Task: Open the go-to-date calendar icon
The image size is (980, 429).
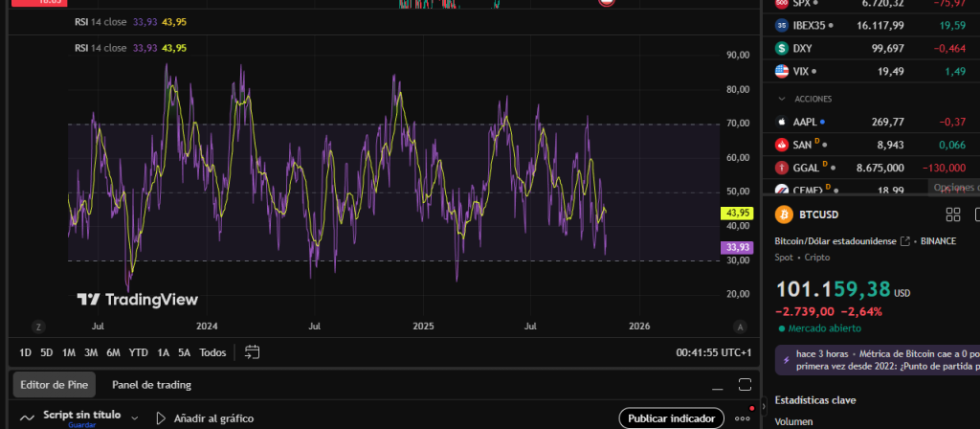Action: click(253, 351)
